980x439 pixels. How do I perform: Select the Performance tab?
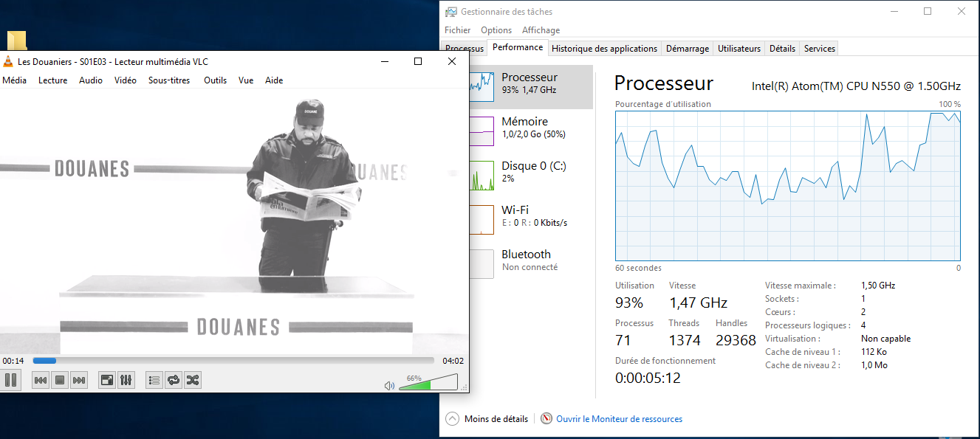pos(518,47)
